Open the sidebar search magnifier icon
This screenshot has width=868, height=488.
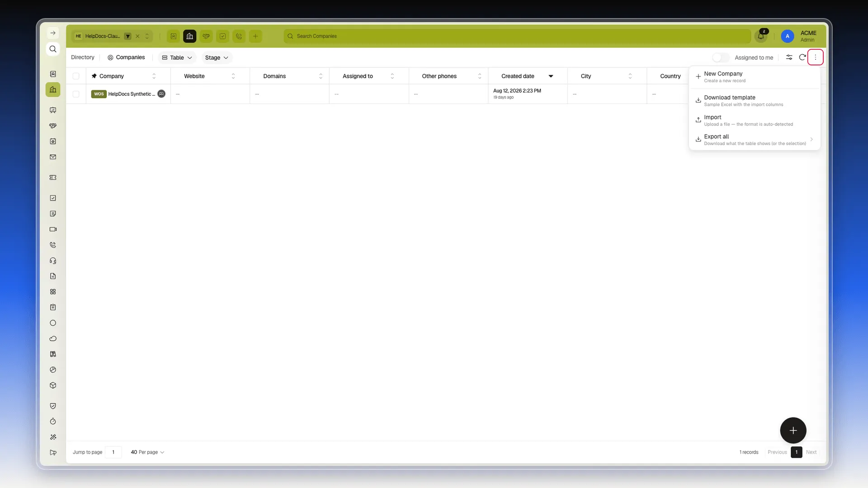click(x=53, y=49)
